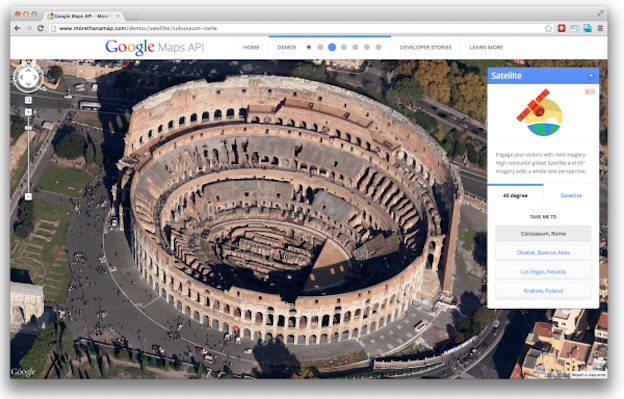Click the zoom in plus button
This screenshot has width=624, height=399.
(x=28, y=112)
